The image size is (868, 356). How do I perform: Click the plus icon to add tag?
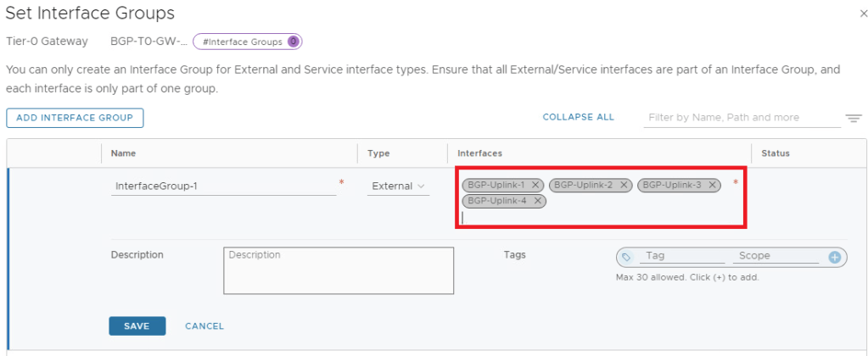point(834,257)
